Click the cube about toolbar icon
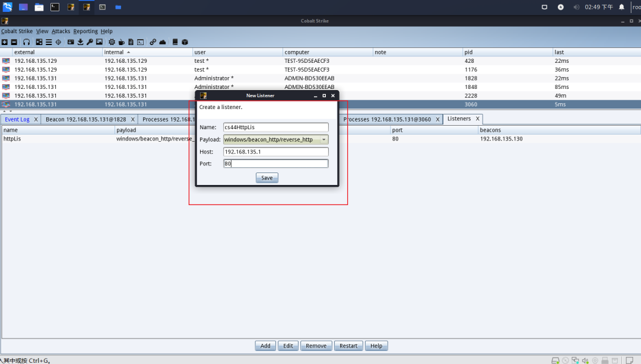 coord(185,42)
